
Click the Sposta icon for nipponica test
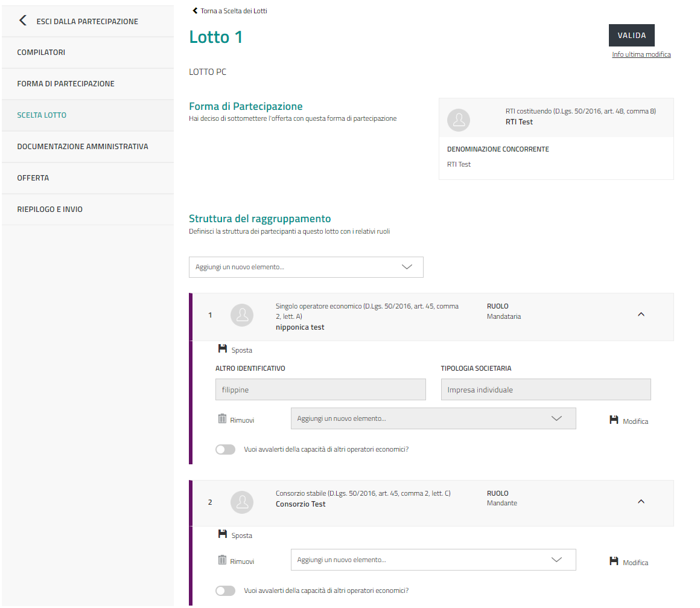point(222,349)
